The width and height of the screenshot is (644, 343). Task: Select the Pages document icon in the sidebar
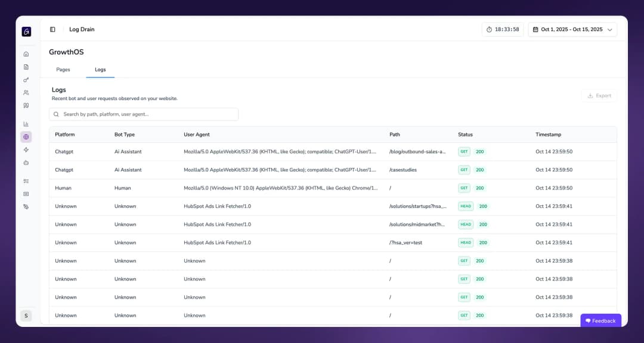point(26,67)
